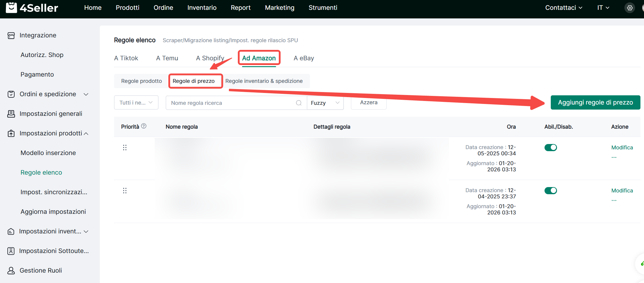644x283 pixels.
Task: Click Modifica link for first rule
Action: (622, 148)
